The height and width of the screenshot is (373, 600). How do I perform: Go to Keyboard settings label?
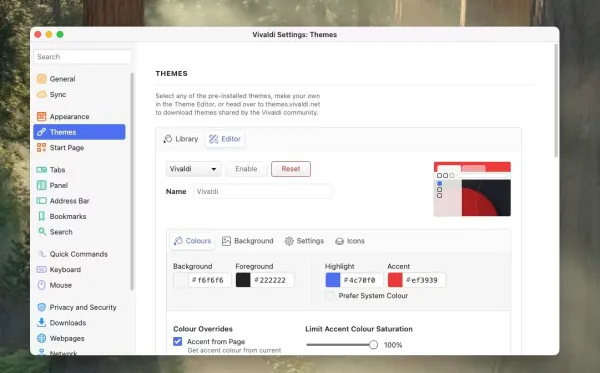[65, 270]
